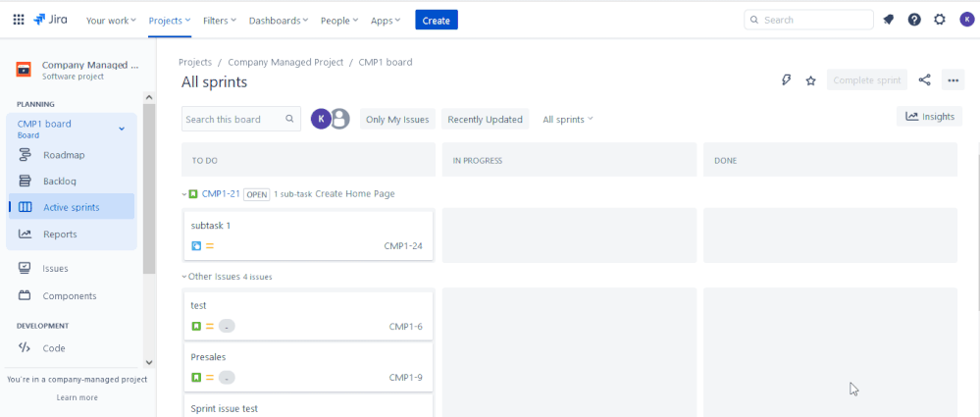Viewport: 980px width, 417px height.
Task: Open the test issue card
Action: pos(308,316)
